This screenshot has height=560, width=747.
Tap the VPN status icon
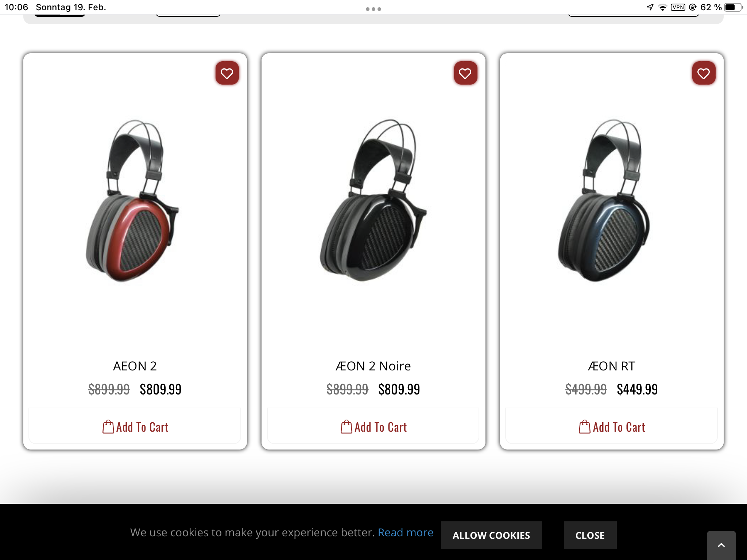pyautogui.click(x=678, y=7)
